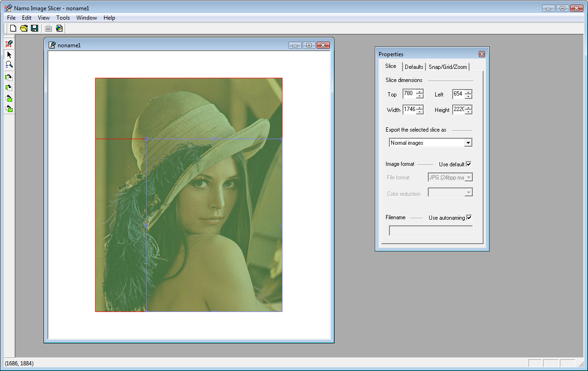Screen dimensions: 588x371
Task: Increase the Top value with up arrow
Action: click(x=419, y=92)
